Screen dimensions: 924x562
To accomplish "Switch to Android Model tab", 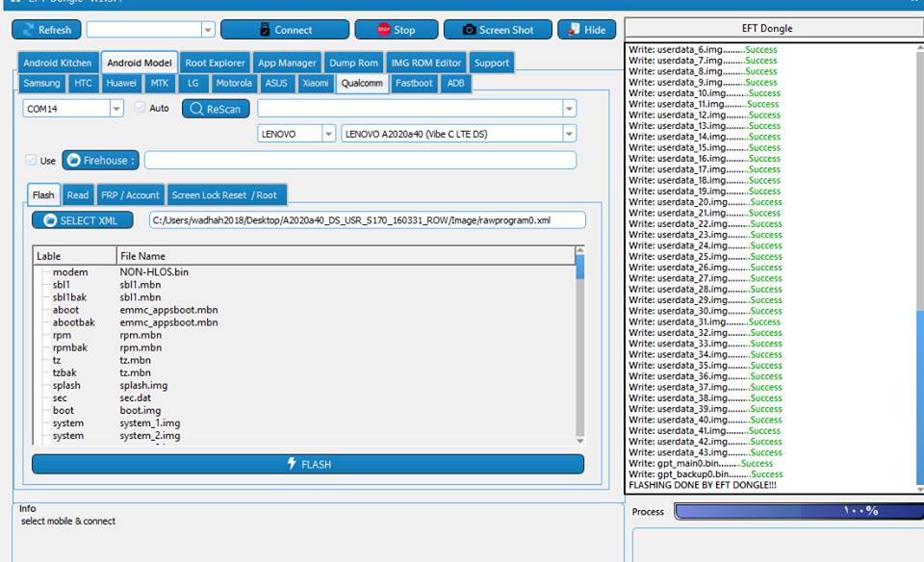I will [139, 63].
